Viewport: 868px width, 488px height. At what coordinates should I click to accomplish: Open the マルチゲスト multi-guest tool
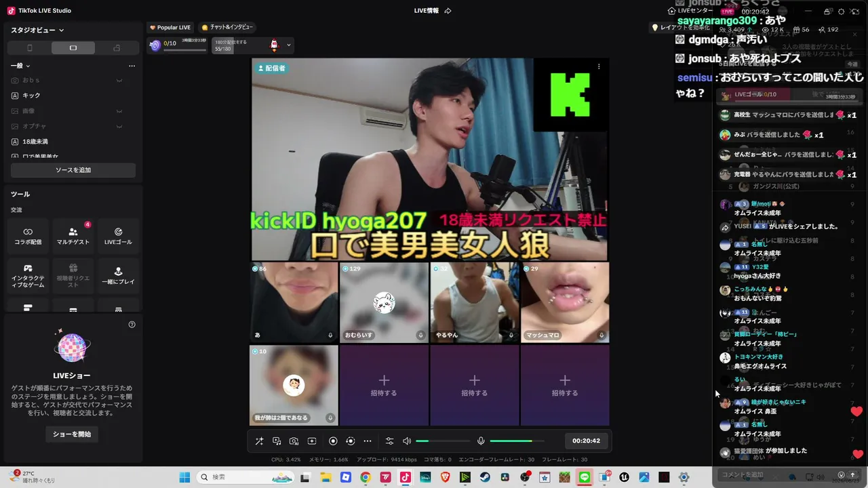click(73, 236)
